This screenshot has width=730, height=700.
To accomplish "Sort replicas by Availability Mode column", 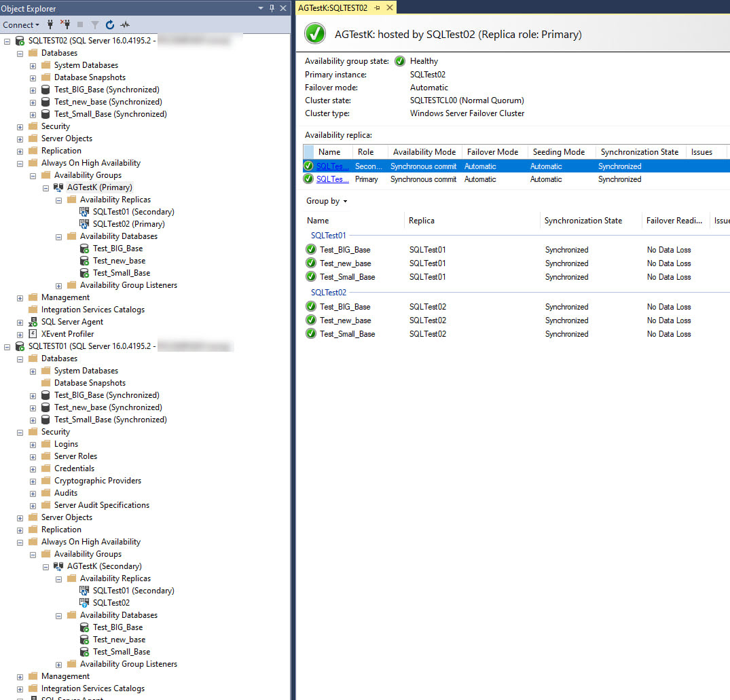I will (424, 152).
